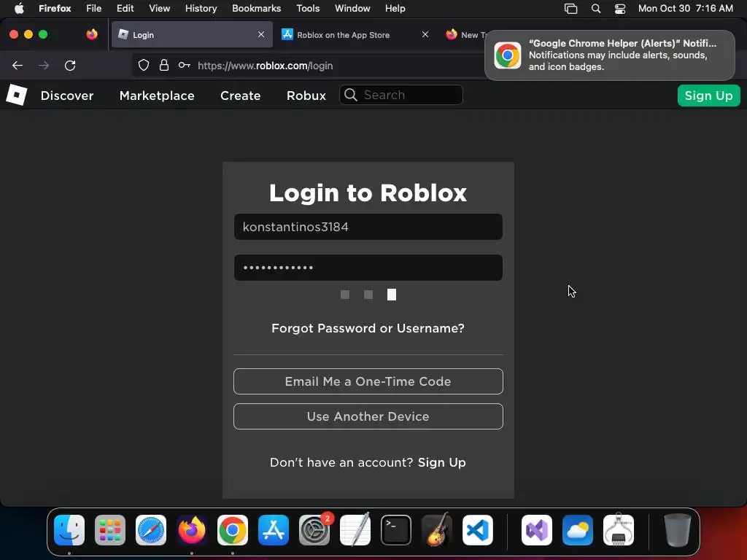Click the padlock site security icon
This screenshot has width=747, height=560.
[x=164, y=66]
